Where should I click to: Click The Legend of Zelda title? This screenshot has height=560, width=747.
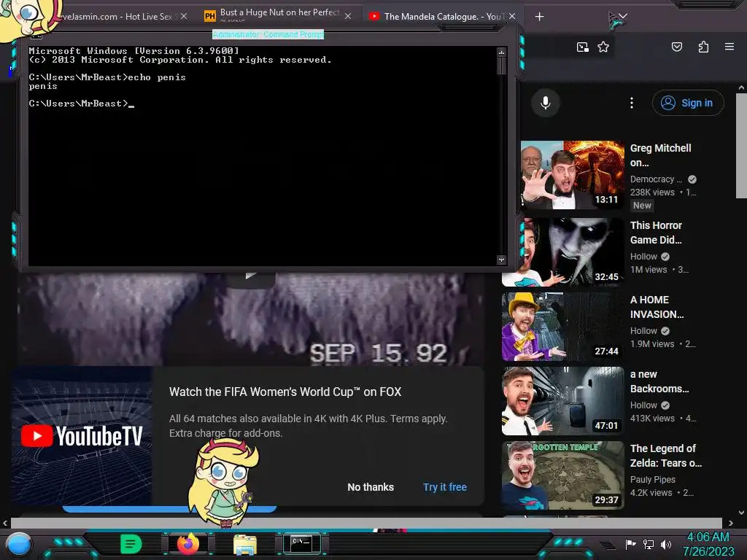tap(666, 456)
